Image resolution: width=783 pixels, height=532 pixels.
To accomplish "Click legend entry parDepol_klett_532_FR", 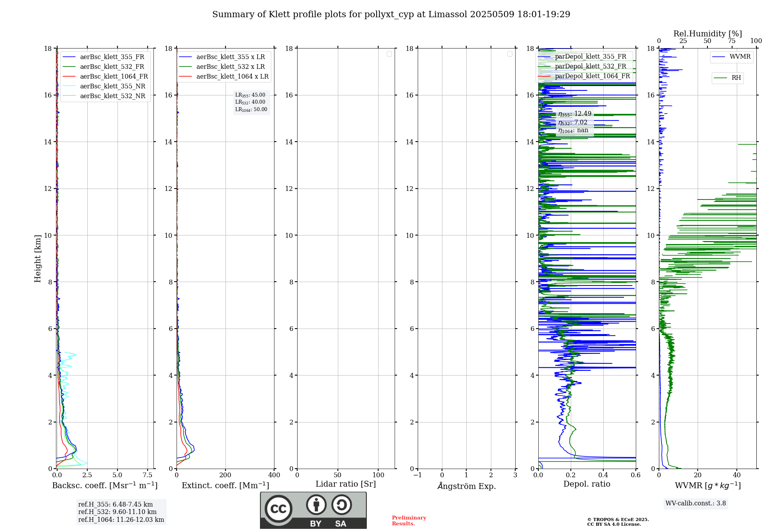I will (x=582, y=66).
